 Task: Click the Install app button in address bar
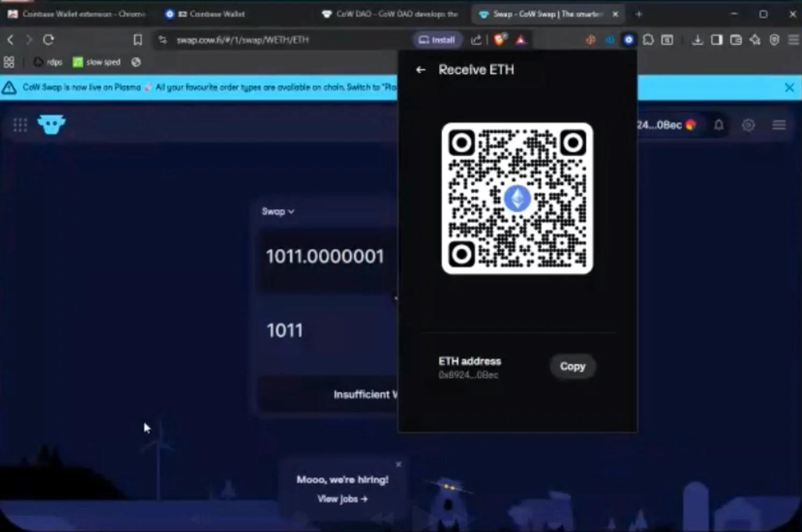(437, 40)
